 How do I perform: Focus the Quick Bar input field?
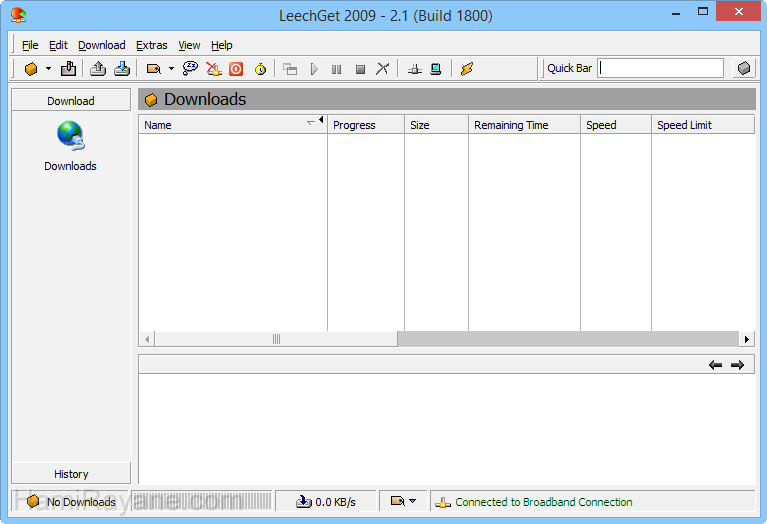(x=660, y=68)
